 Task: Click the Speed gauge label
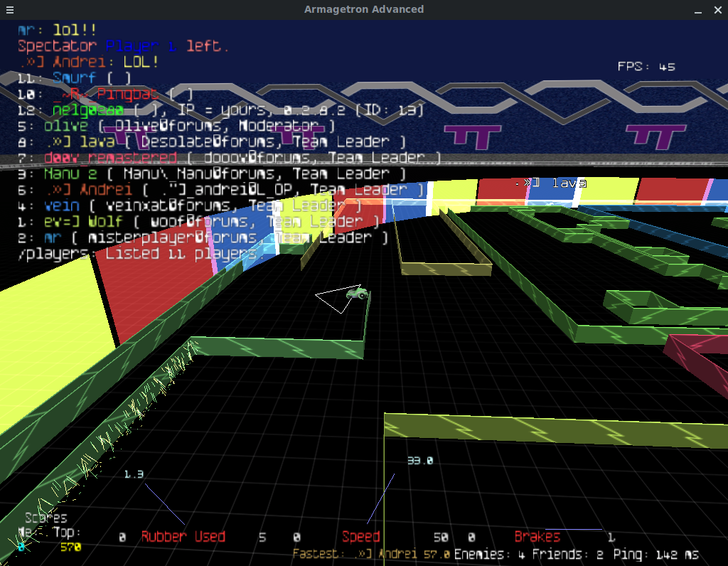click(x=360, y=537)
